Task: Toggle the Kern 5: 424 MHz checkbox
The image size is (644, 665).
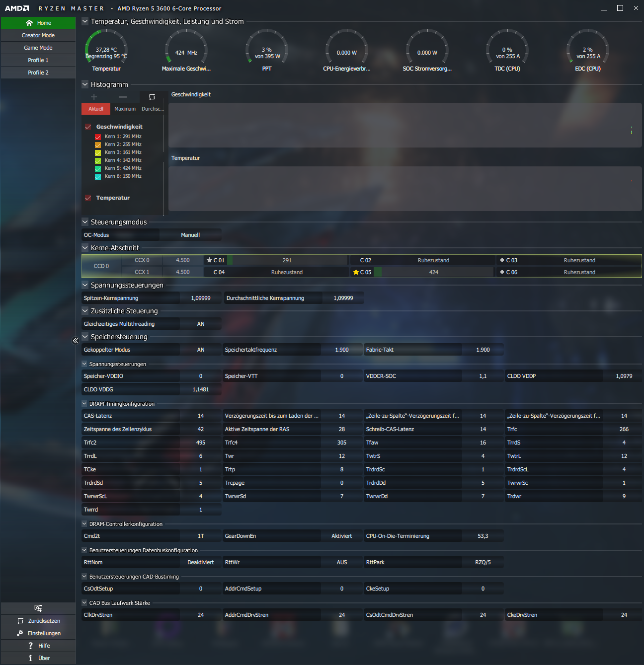Action: coord(98,168)
